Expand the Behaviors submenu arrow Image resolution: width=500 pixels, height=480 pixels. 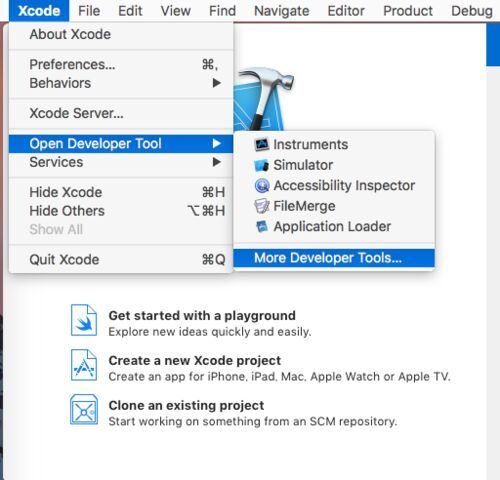click(x=217, y=83)
